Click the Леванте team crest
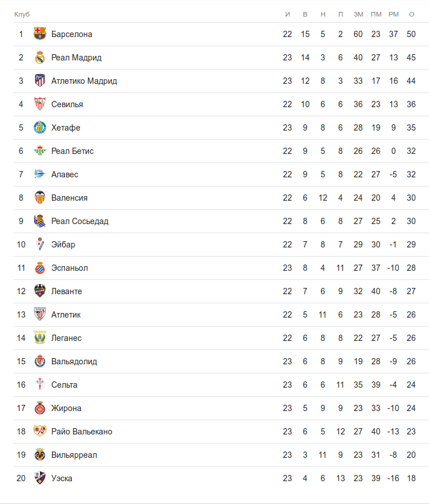Screen dimensions: 429x504 [39, 291]
